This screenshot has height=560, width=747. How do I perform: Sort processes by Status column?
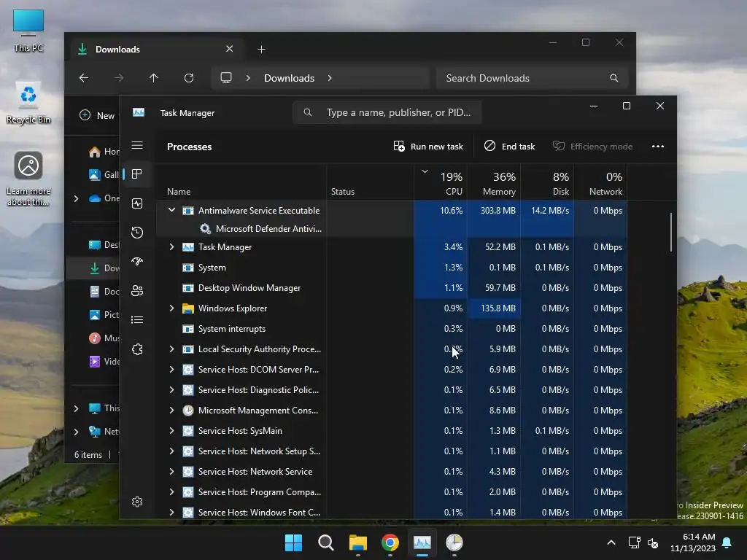pyautogui.click(x=370, y=183)
